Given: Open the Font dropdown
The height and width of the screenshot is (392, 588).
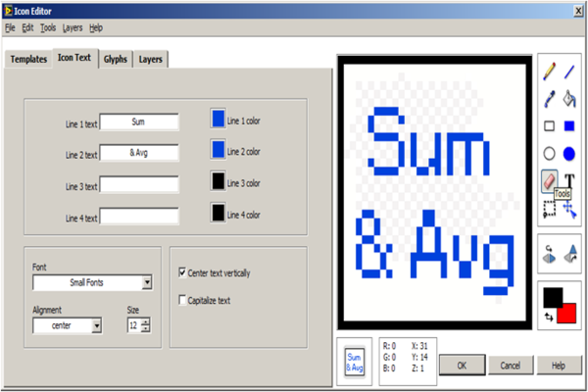Looking at the screenshot, I should click(x=147, y=282).
